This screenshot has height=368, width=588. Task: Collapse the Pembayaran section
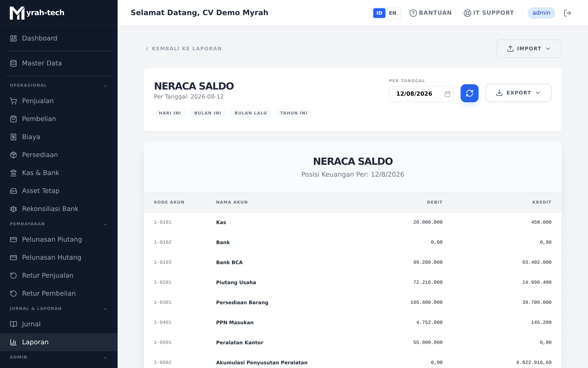105,224
